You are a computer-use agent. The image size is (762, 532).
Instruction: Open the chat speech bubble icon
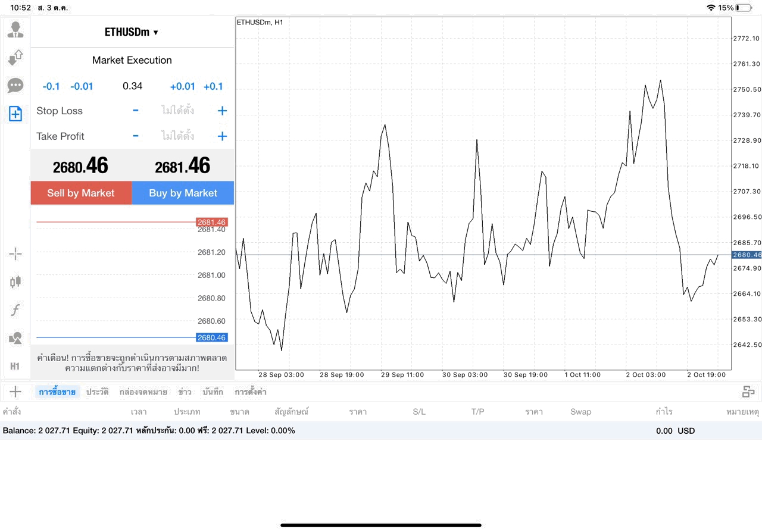[x=15, y=86]
